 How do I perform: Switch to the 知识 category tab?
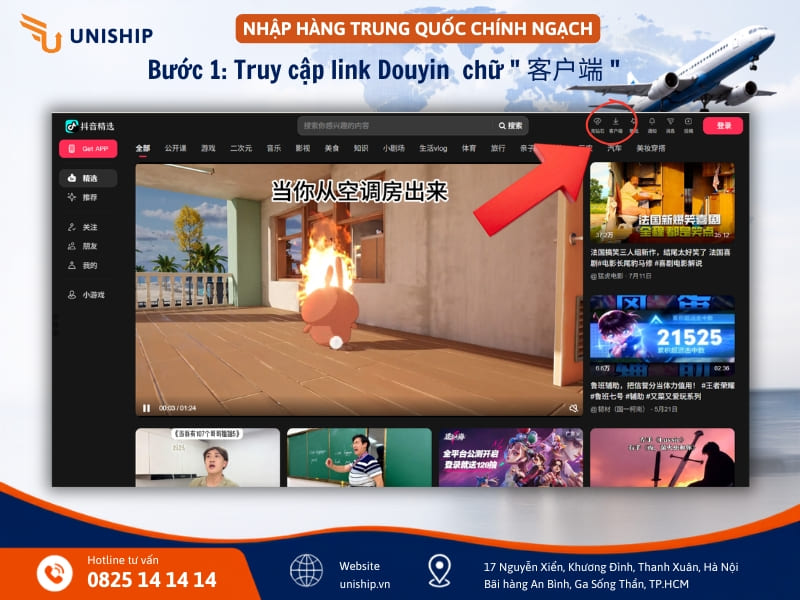[x=361, y=148]
